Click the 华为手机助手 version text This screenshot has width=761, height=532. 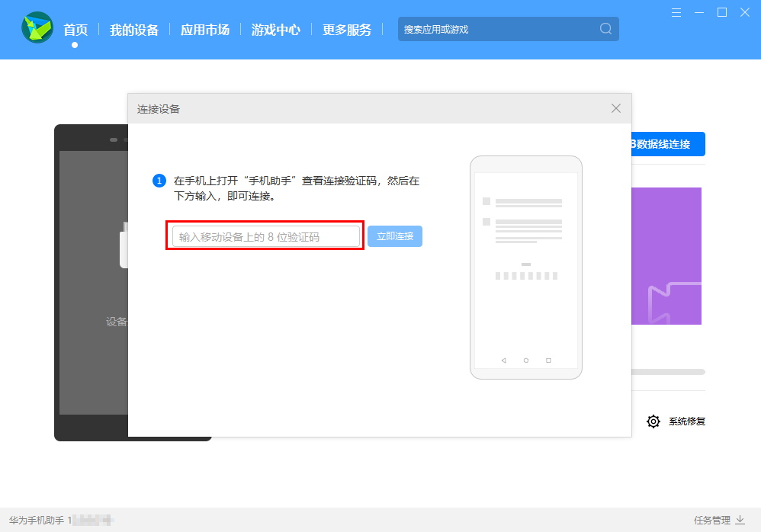coord(62,521)
